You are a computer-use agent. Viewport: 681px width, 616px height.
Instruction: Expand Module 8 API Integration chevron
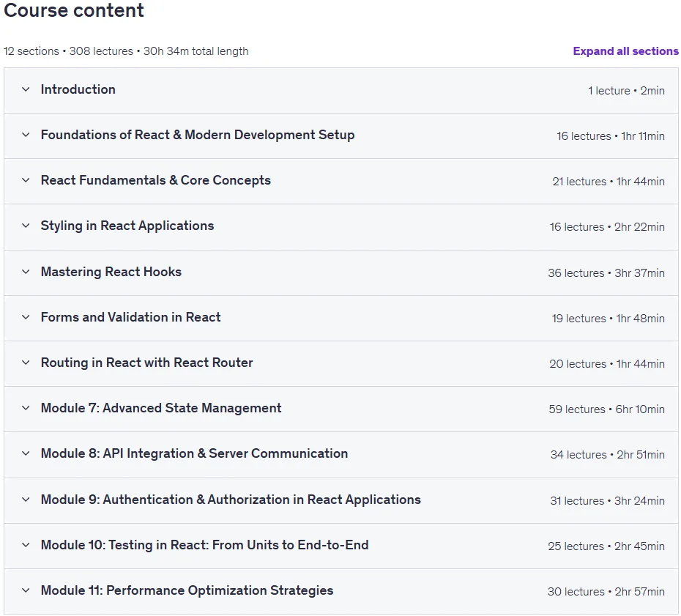(26, 453)
